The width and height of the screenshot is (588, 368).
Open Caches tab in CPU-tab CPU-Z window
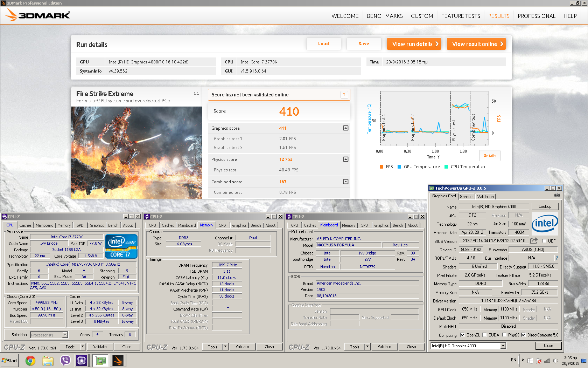[x=26, y=225]
